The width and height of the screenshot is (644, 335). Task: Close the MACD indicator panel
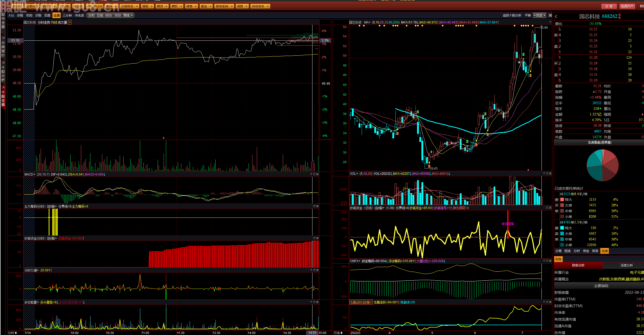[x=317, y=174]
